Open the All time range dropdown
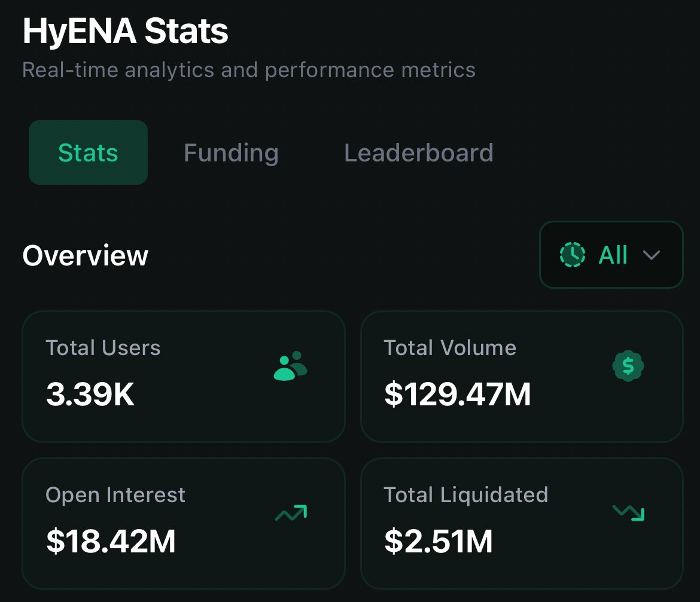This screenshot has width=700, height=602. [x=611, y=255]
